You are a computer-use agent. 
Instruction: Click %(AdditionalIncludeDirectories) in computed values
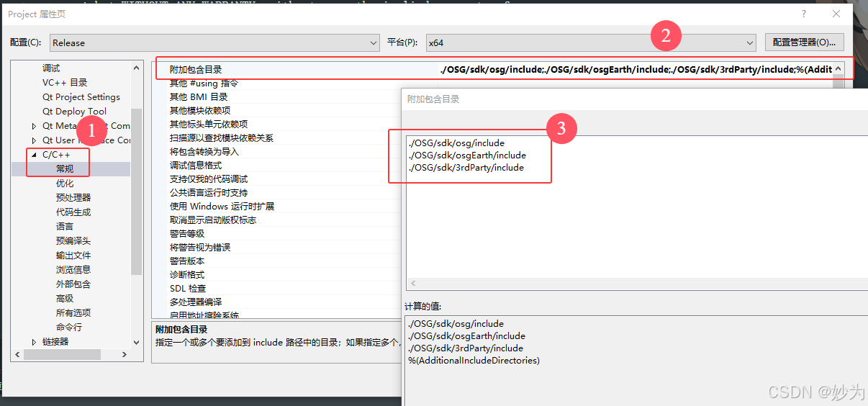[474, 360]
